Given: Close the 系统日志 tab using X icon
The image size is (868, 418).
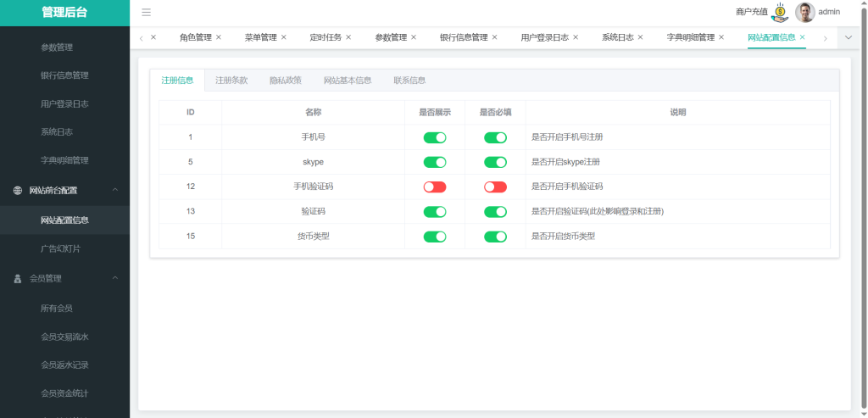Looking at the screenshot, I should point(640,37).
